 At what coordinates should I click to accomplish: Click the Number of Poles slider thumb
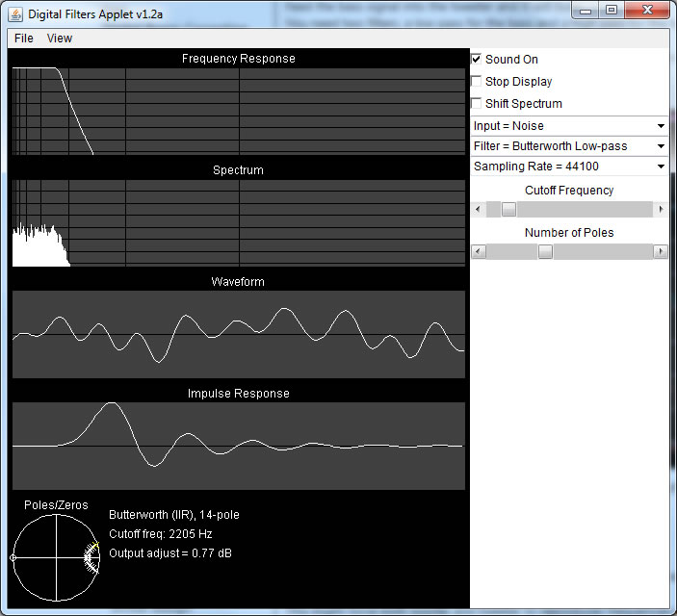545,251
